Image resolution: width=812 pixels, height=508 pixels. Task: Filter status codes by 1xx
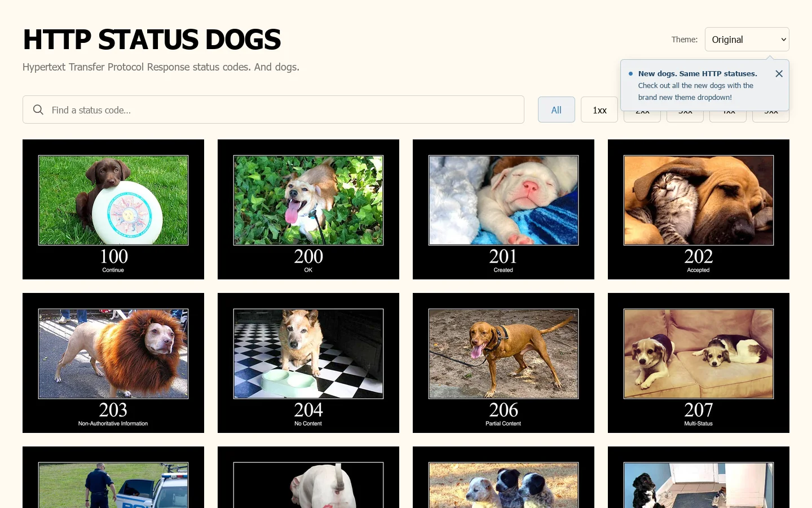click(599, 110)
